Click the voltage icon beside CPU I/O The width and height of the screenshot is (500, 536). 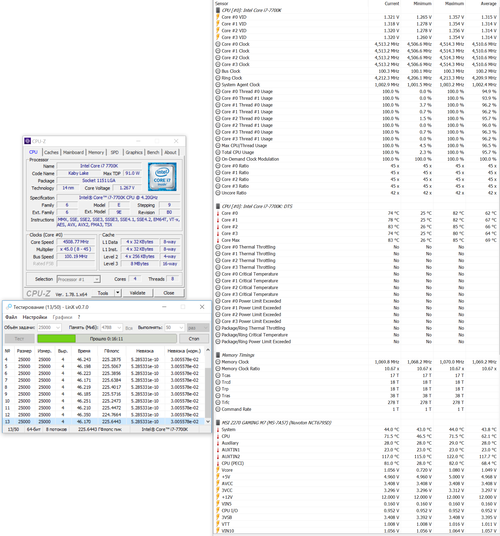click(x=218, y=510)
